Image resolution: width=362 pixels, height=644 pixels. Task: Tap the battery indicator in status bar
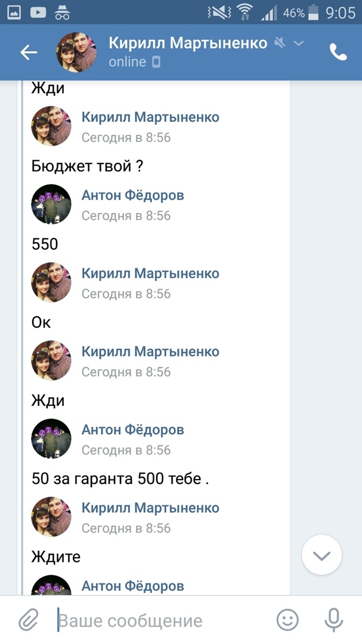[x=314, y=13]
